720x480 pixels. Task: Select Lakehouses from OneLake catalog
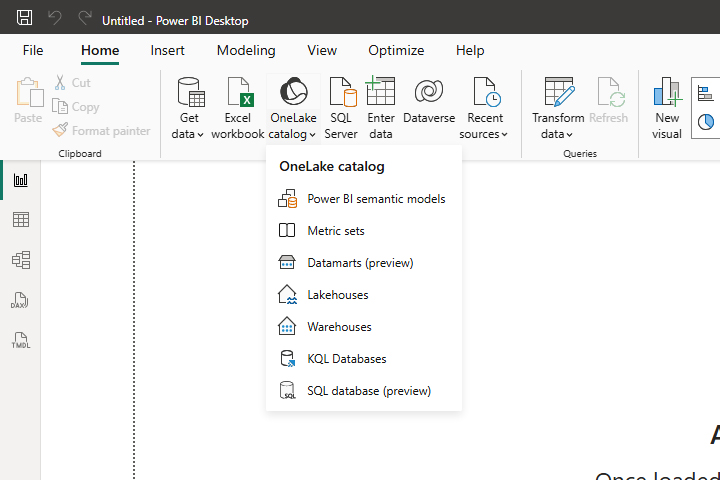pos(337,295)
